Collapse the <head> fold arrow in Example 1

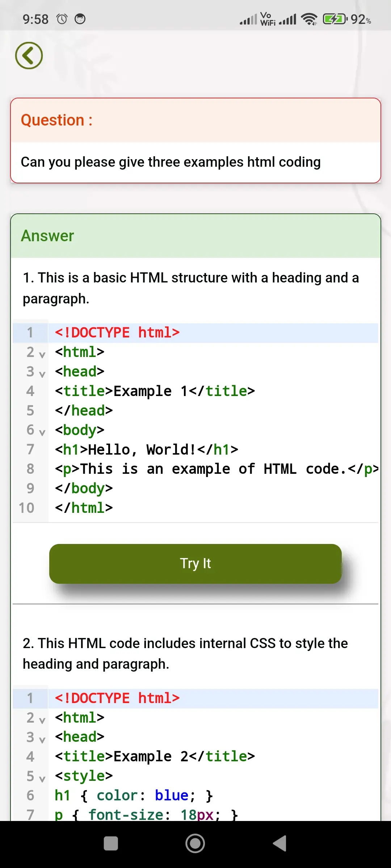(x=42, y=374)
